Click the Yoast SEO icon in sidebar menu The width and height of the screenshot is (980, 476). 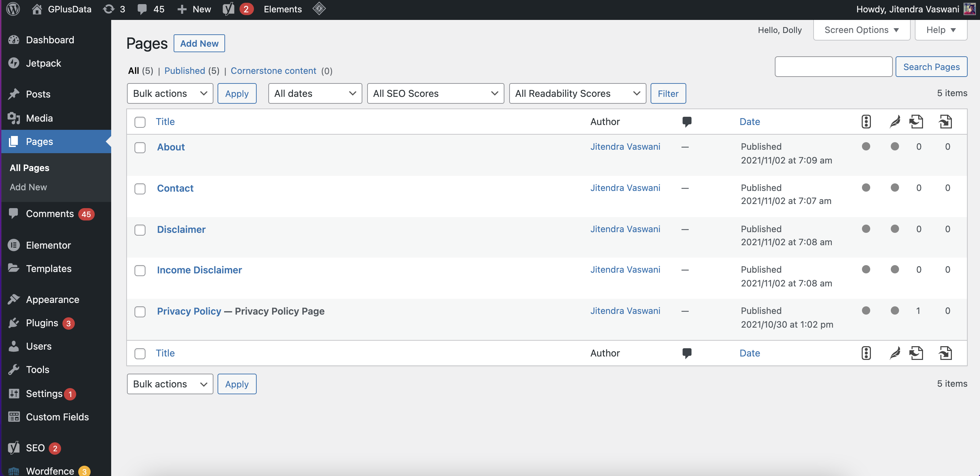pyautogui.click(x=14, y=447)
